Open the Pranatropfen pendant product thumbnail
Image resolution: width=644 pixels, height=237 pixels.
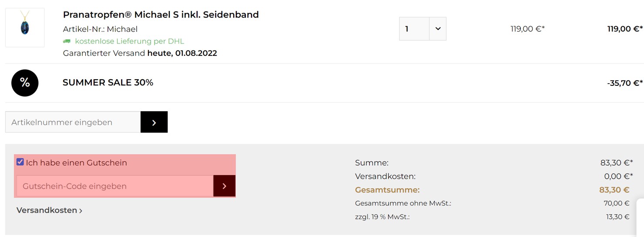pyautogui.click(x=25, y=27)
